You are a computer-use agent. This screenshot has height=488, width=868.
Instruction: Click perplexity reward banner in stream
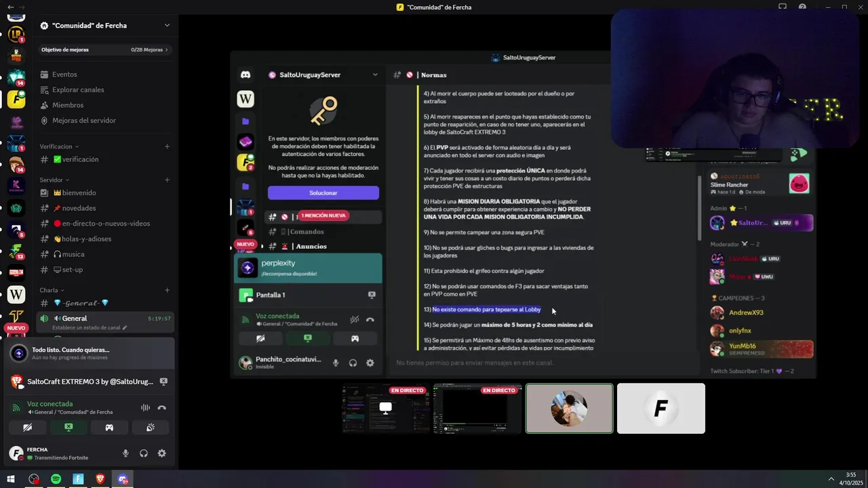click(x=308, y=268)
